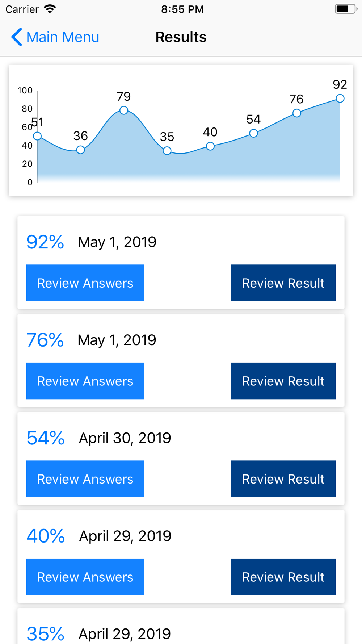Viewport: 362px width, 644px height.
Task: Review Answers for the 76% result
Action: pos(85,381)
